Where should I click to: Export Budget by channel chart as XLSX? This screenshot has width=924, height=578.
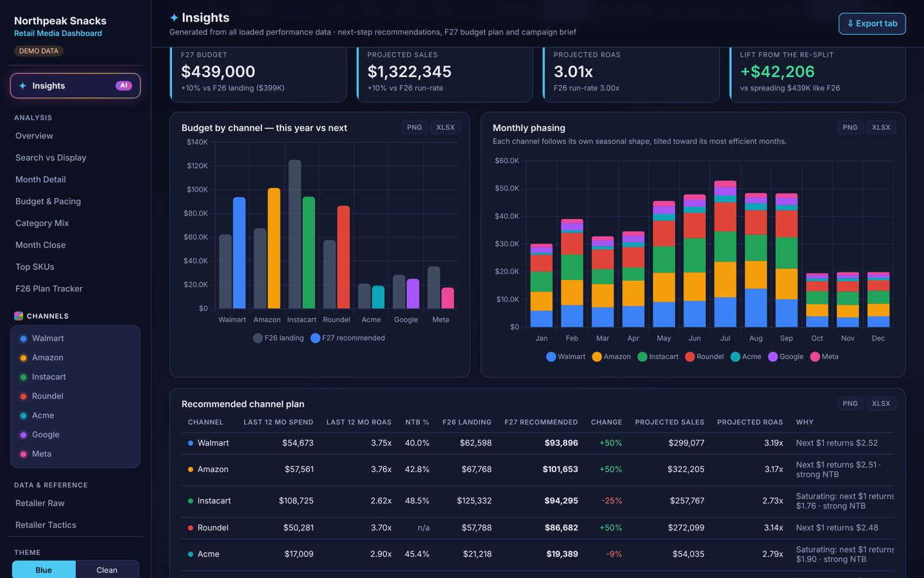tap(445, 128)
